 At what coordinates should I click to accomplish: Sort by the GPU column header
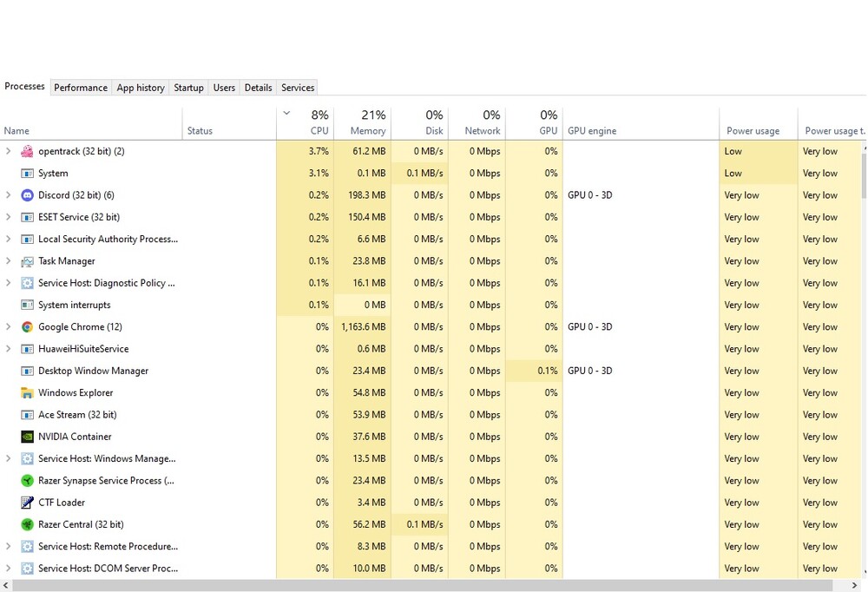click(534, 123)
